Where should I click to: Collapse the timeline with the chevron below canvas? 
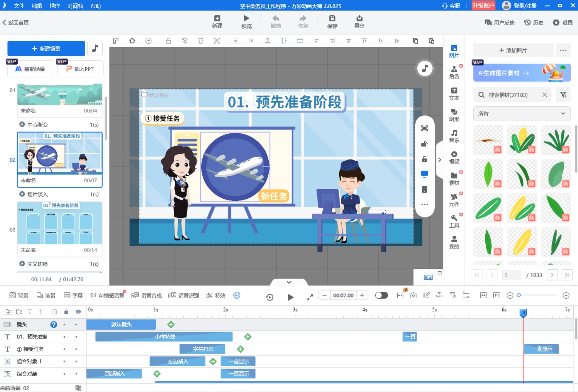[289, 282]
